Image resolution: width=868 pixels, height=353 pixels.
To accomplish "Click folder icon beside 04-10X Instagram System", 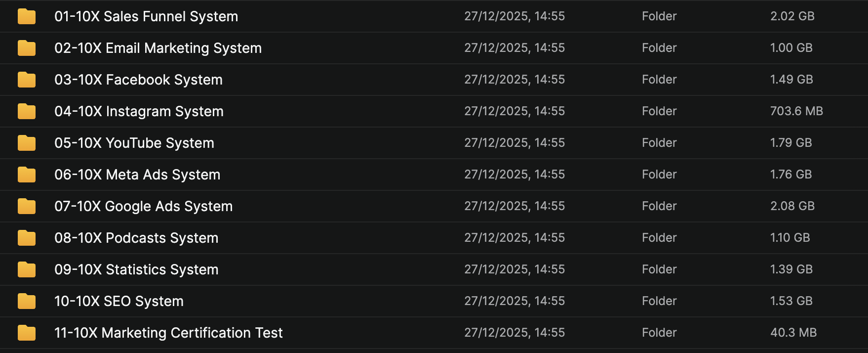I will coord(27,111).
